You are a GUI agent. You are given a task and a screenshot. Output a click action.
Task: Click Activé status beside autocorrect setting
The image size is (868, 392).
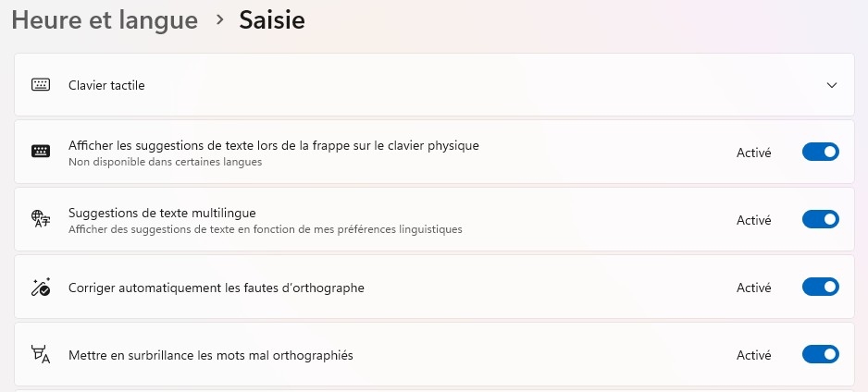click(x=753, y=288)
